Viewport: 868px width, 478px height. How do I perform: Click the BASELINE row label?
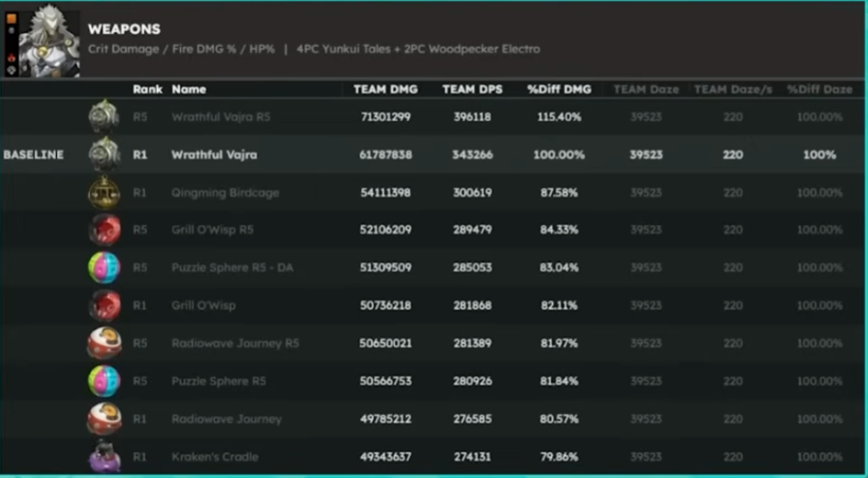(x=33, y=154)
